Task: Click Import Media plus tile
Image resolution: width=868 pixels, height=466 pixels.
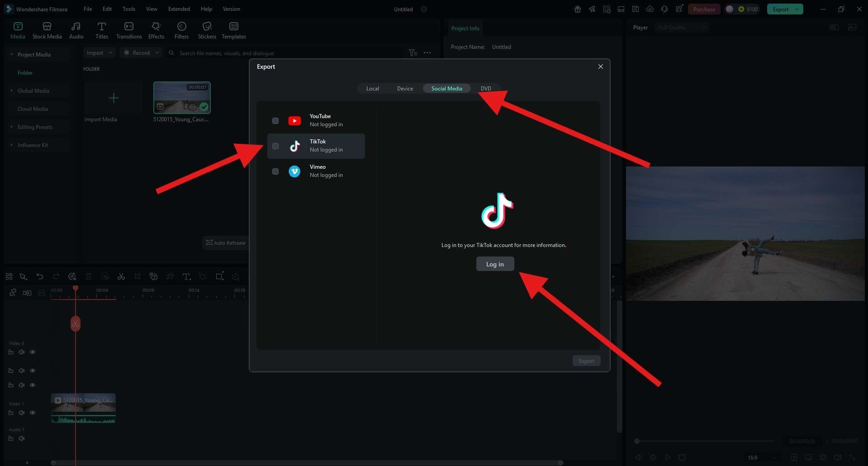Action: click(114, 98)
